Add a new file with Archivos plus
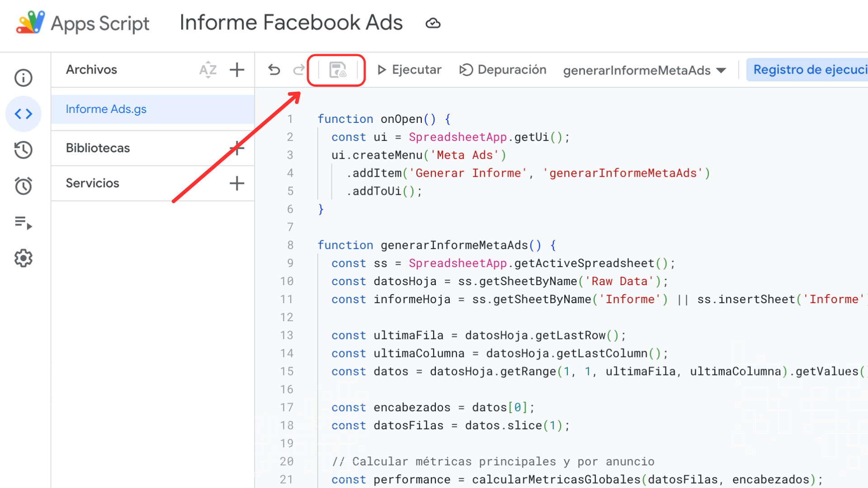Screen dimensions: 868x488 click(x=237, y=70)
